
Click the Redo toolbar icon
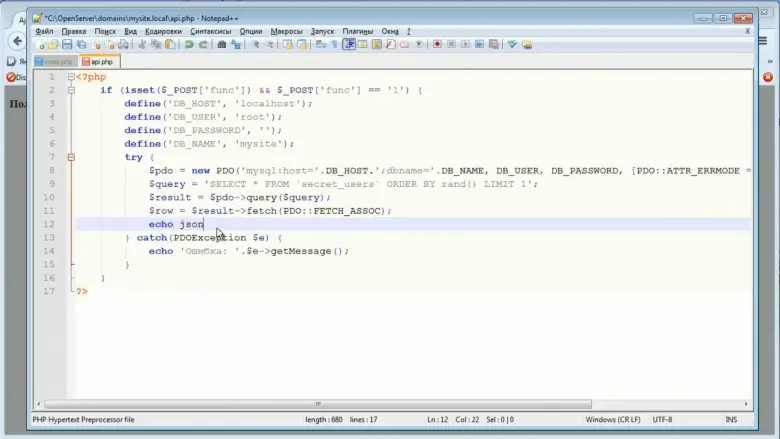click(x=203, y=45)
